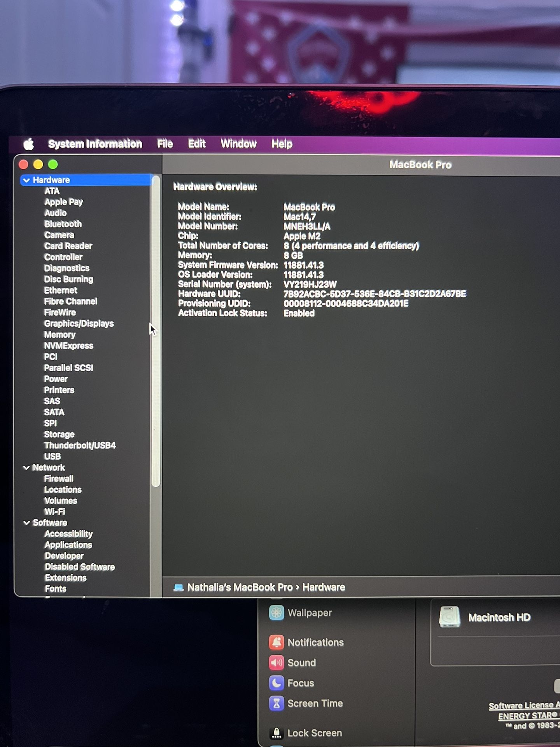Open the Help menu
This screenshot has height=747, width=560.
(x=282, y=144)
